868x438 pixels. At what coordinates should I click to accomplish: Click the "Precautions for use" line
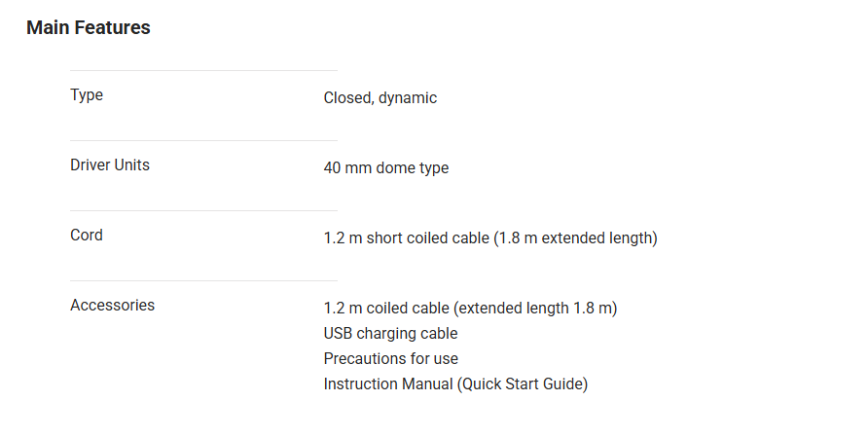tap(390, 358)
